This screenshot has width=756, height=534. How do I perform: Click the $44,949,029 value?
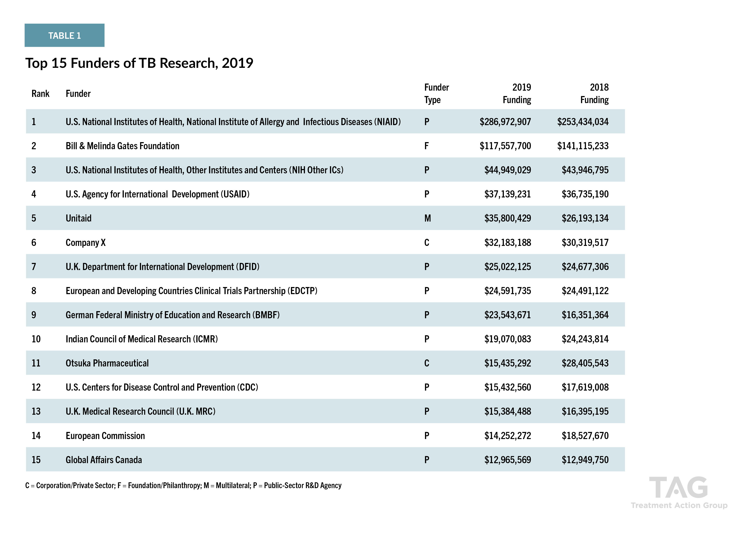(507, 170)
